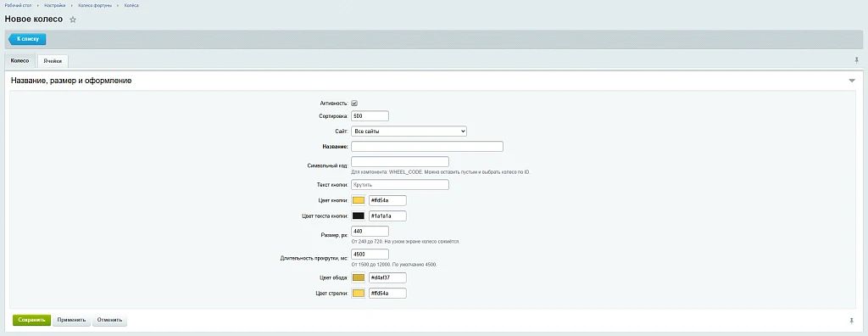Screen dimensions: 868x336
Task: Focus the #1a1a1a hex color field
Action: click(387, 216)
